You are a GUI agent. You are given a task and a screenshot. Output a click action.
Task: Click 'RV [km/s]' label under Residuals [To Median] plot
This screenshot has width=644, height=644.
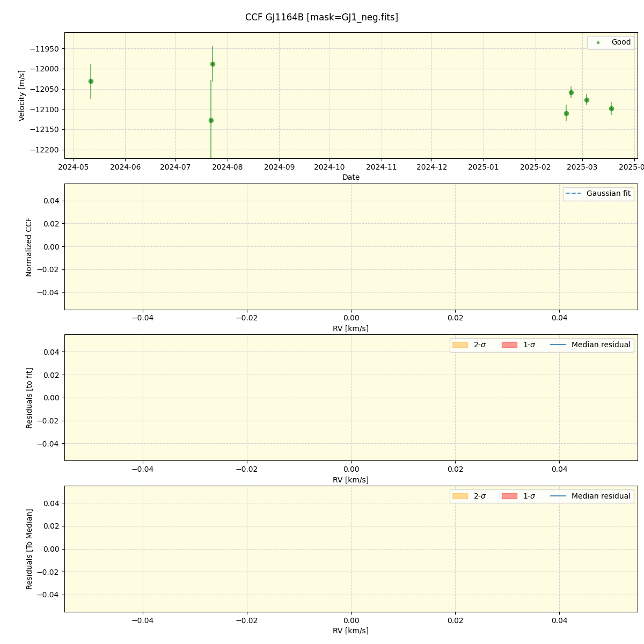(351, 631)
